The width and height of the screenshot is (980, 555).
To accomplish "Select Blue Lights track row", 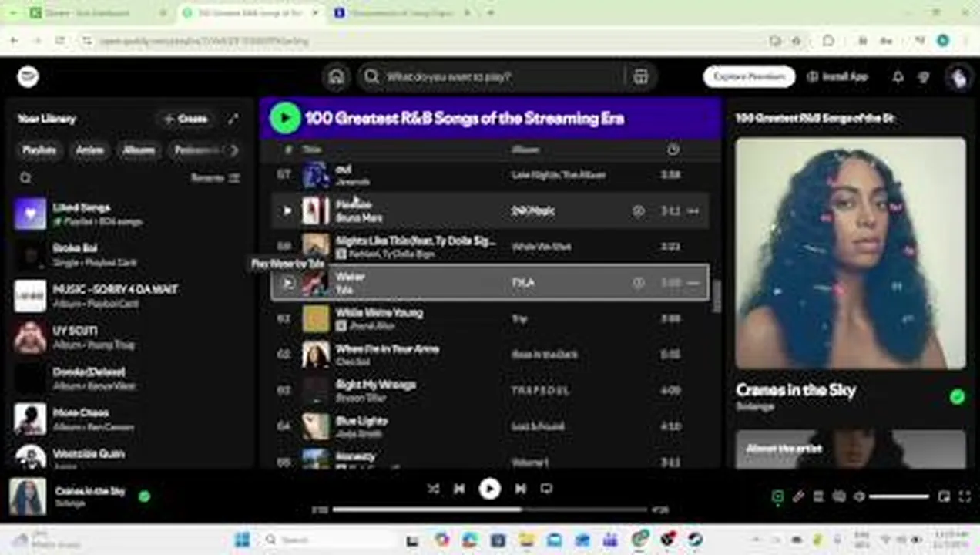I will (x=490, y=426).
